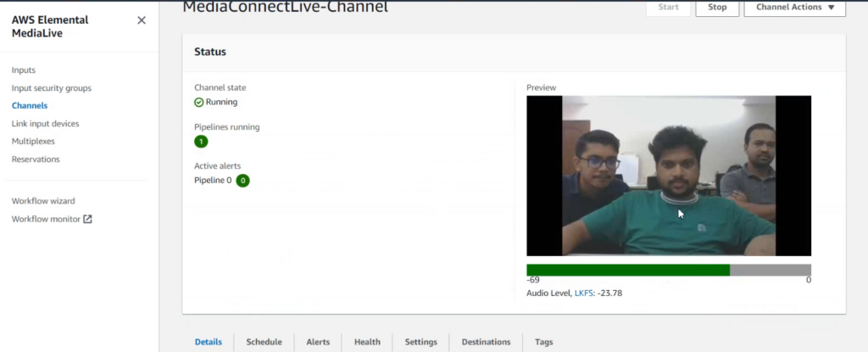The height and width of the screenshot is (352, 868).
Task: Click the disabled Start button
Action: point(668,7)
